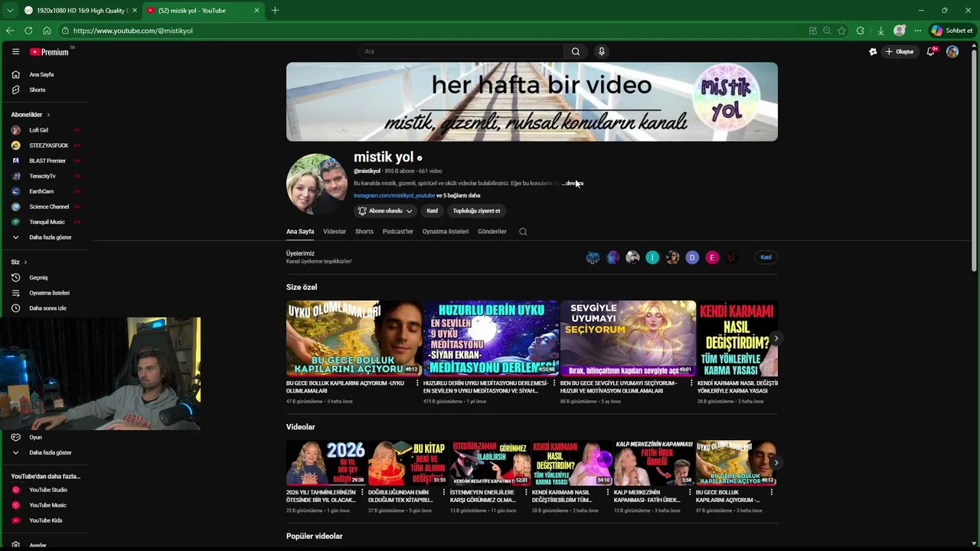Start voice search with microphone icon

tap(602, 51)
